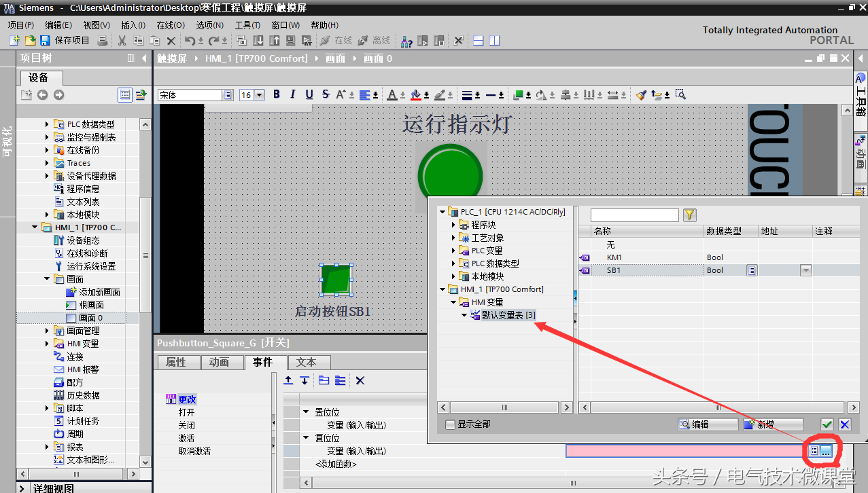
Task: Click delete function X icon
Action: click(360, 380)
